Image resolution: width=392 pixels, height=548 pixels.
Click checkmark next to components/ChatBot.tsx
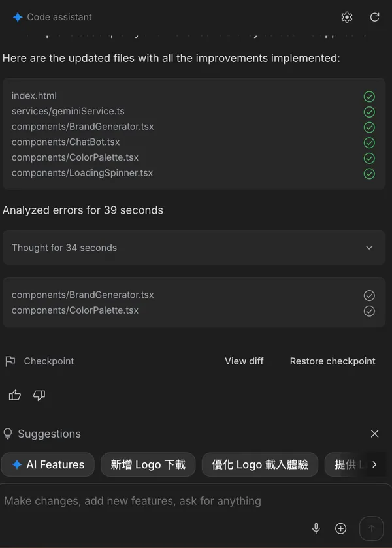[369, 142]
